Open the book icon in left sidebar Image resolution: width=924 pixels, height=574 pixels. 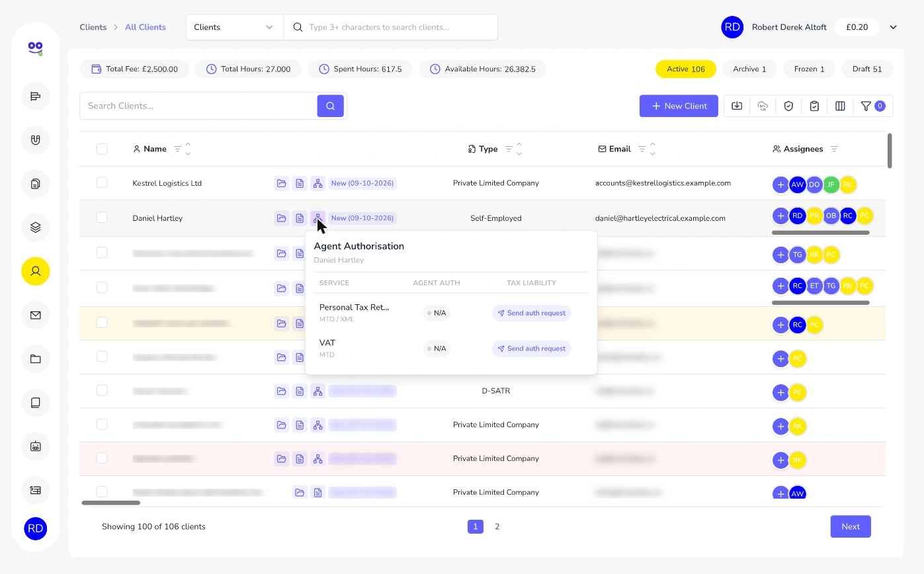pos(36,403)
